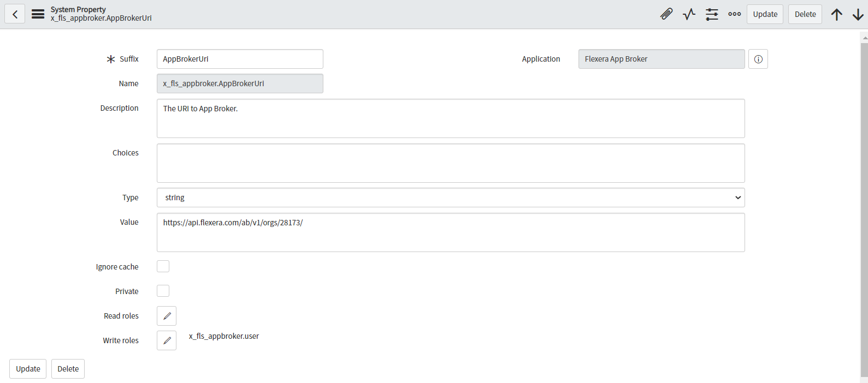
Task: Click the Application label
Action: [x=541, y=59]
